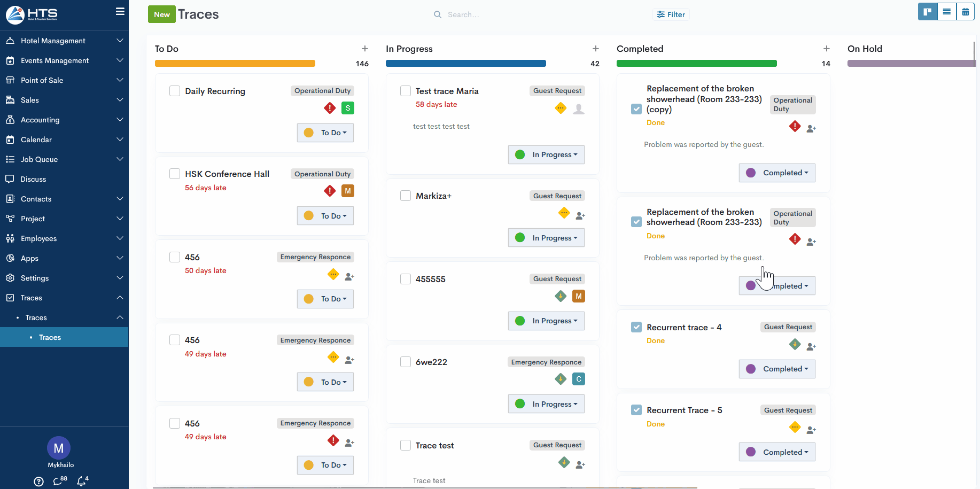
Task: Click the help question mark icon
Action: [38, 482]
